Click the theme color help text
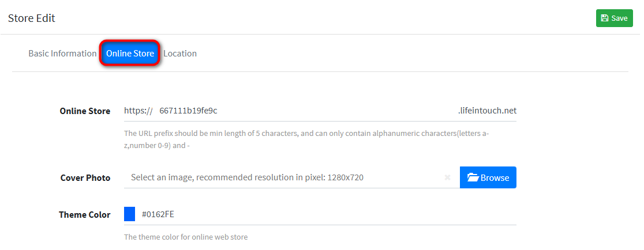This screenshot has width=644, height=250. [x=186, y=237]
